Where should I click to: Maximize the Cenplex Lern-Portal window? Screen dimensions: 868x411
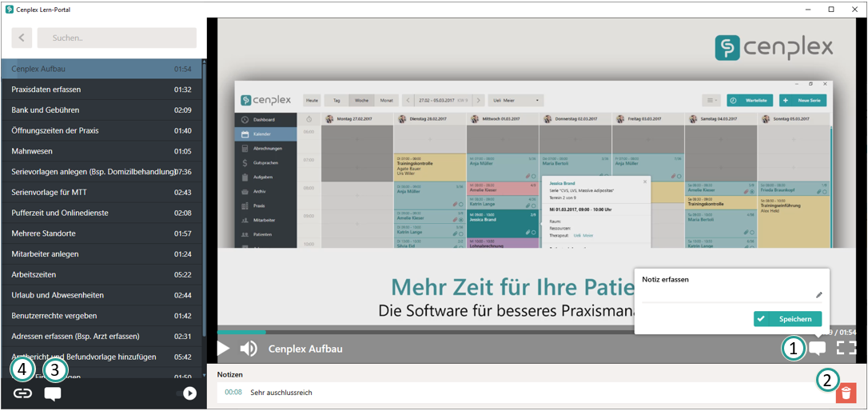point(831,9)
